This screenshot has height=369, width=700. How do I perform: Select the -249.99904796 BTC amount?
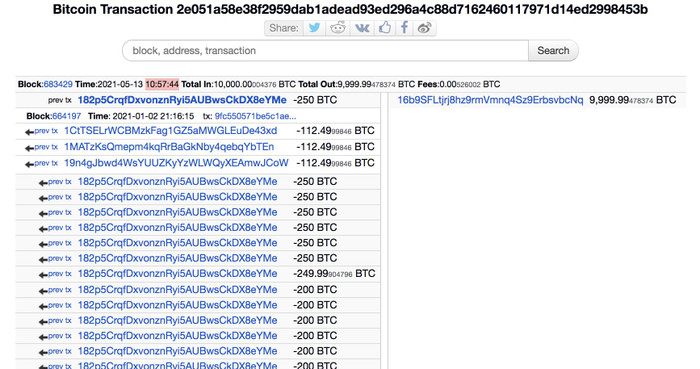point(334,274)
